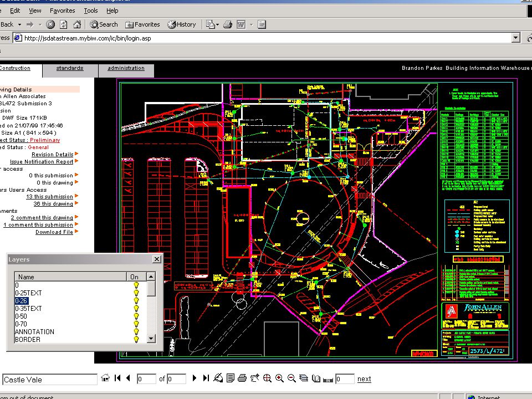Toggle visibility bulb for layer 0-26

point(136,300)
